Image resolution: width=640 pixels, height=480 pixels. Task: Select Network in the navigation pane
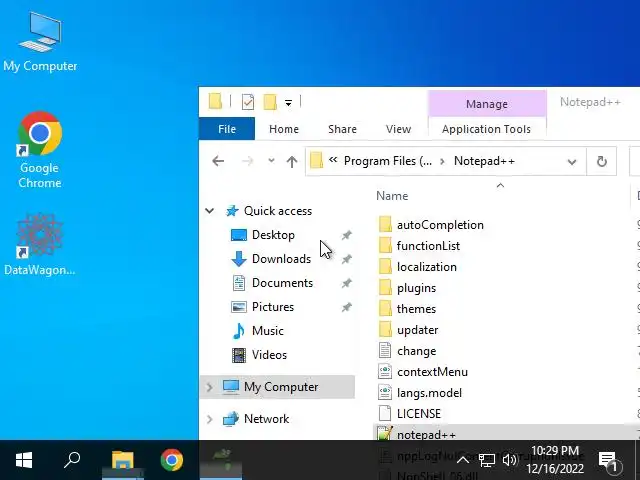coord(266,419)
